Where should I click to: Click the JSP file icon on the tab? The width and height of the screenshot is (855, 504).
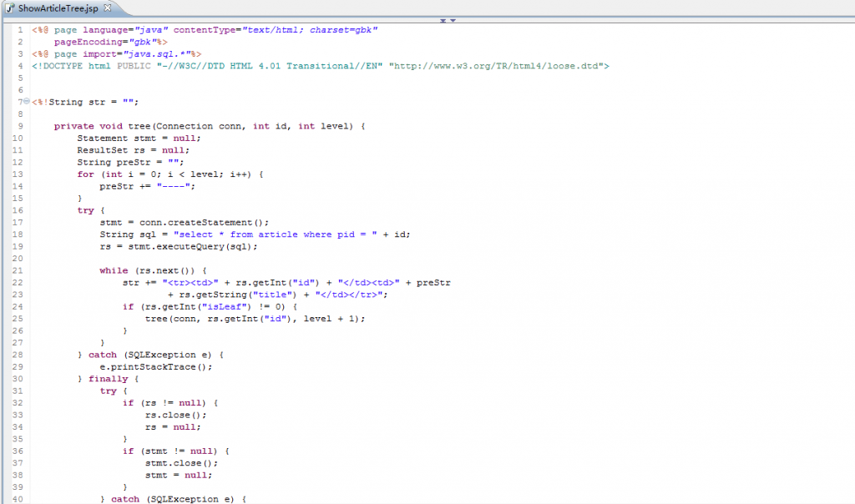pyautogui.click(x=10, y=8)
